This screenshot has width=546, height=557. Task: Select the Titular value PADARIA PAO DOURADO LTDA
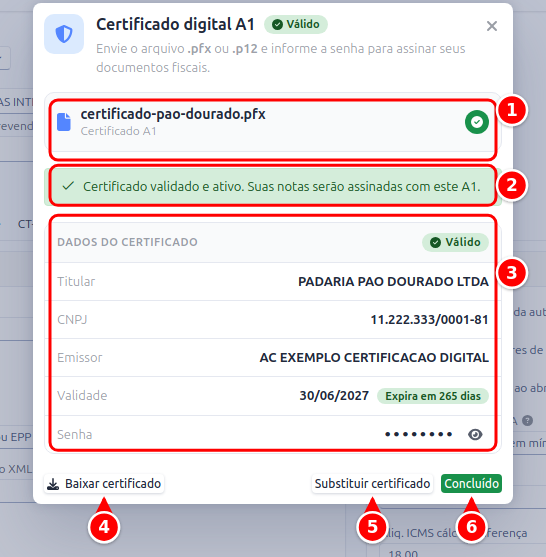(393, 282)
